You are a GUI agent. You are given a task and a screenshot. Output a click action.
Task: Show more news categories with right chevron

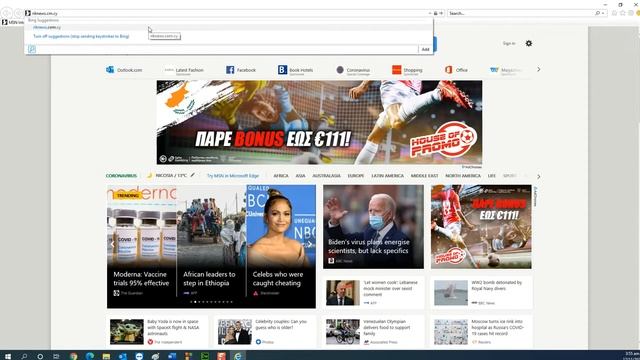pos(538,176)
